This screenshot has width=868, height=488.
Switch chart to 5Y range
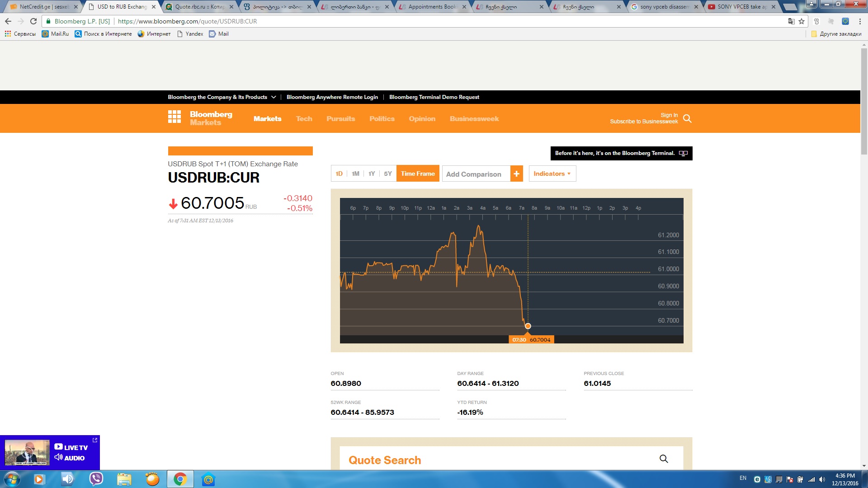click(x=388, y=174)
